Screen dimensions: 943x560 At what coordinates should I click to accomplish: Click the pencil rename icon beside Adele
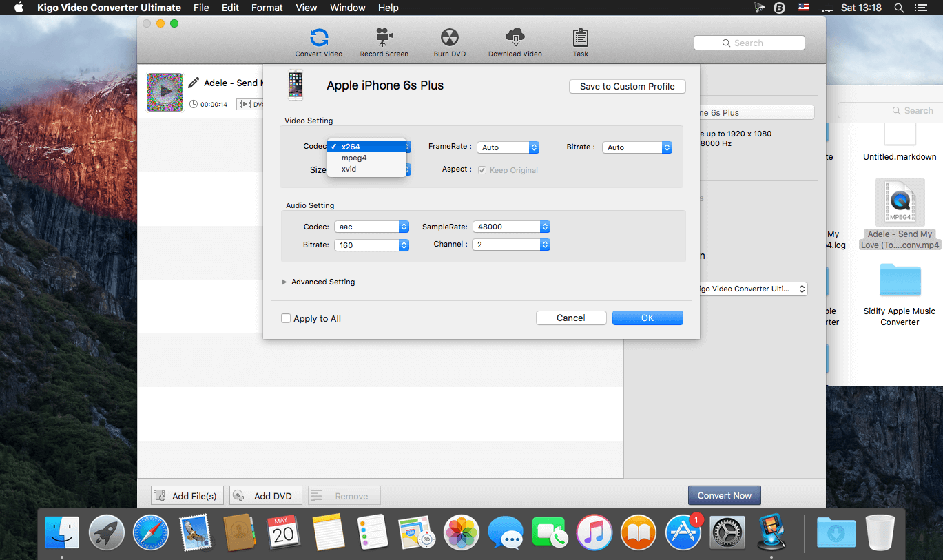194,83
